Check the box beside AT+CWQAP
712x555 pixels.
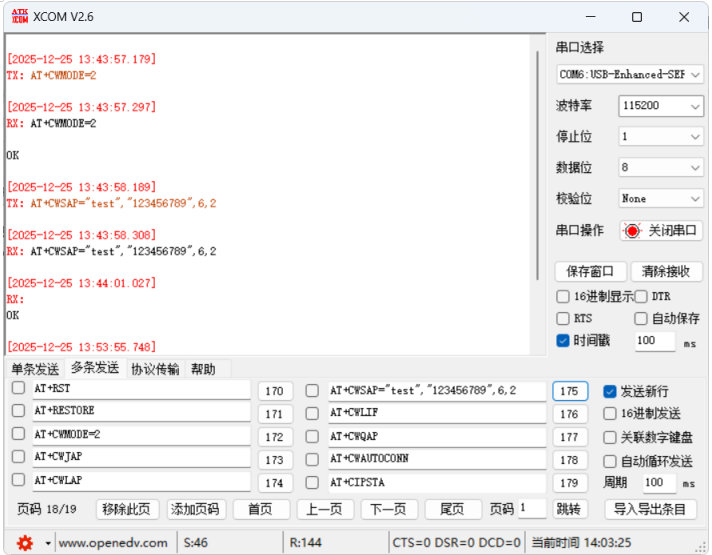(312, 436)
